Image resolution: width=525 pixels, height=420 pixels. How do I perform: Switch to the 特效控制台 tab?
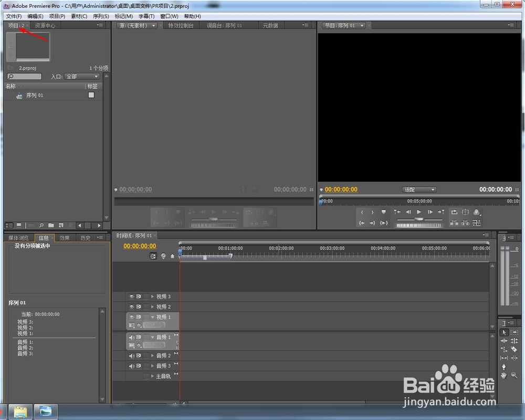pos(181,25)
